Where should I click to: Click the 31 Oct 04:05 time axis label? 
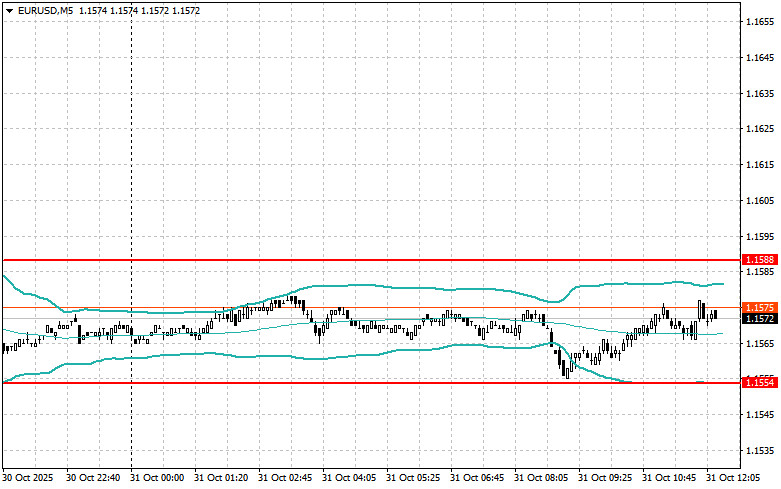tap(349, 478)
